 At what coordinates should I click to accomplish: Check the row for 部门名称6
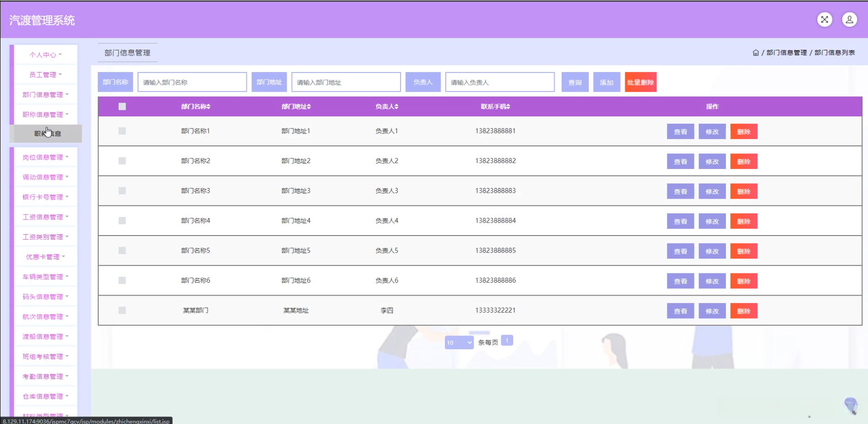pyautogui.click(x=122, y=280)
